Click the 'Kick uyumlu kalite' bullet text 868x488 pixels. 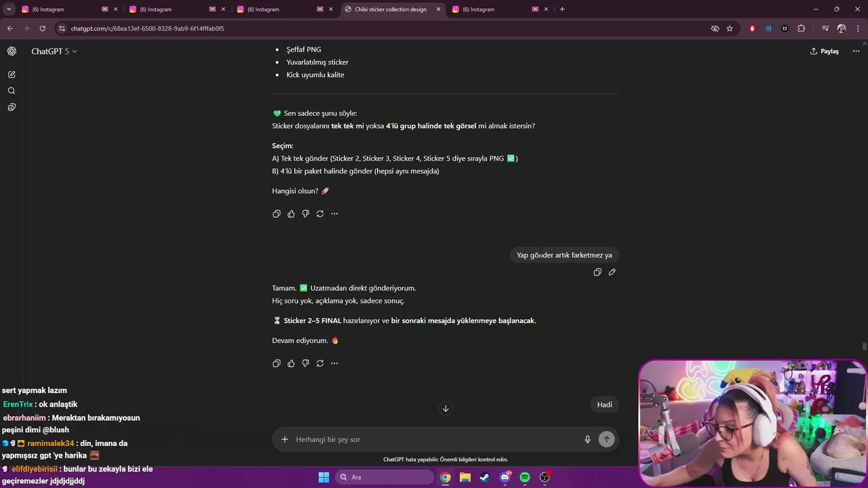tap(315, 75)
